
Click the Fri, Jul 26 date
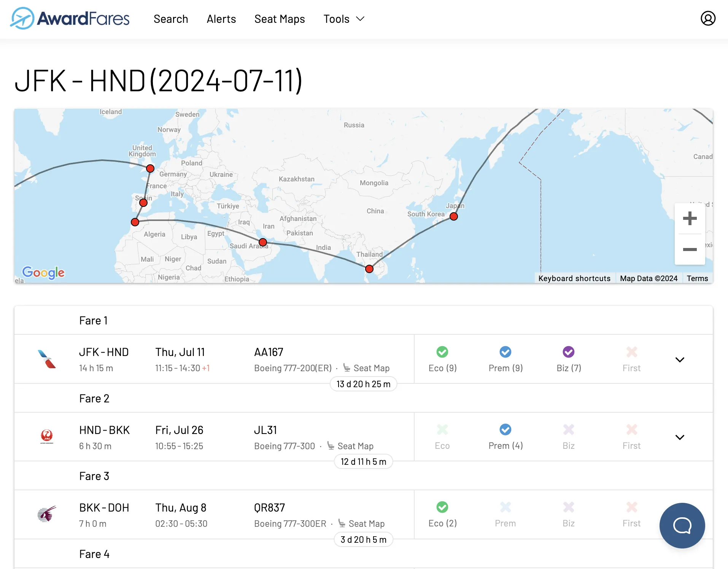coord(179,430)
